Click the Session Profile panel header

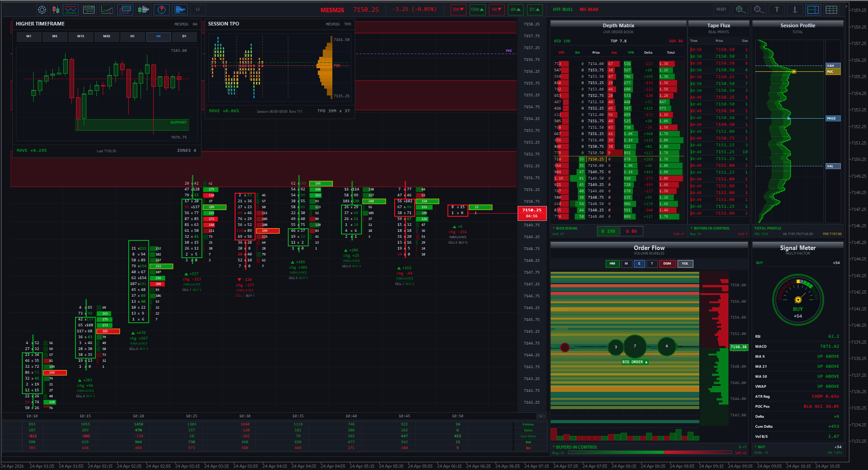click(798, 25)
